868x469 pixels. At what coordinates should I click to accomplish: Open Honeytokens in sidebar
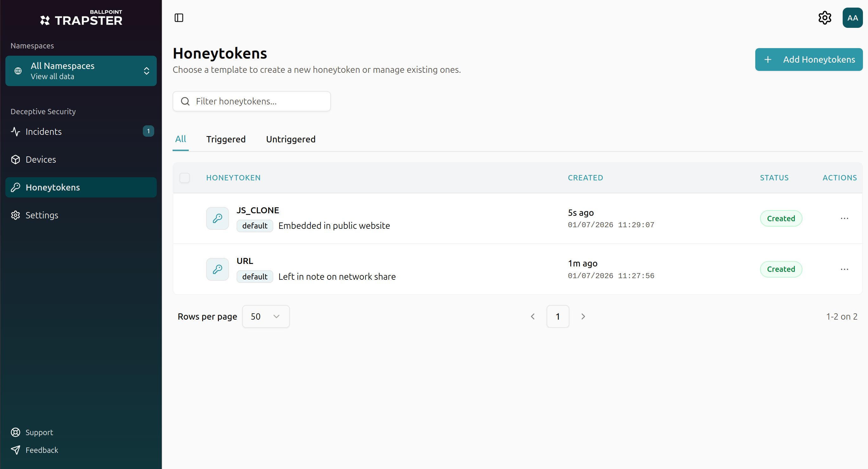point(81,188)
